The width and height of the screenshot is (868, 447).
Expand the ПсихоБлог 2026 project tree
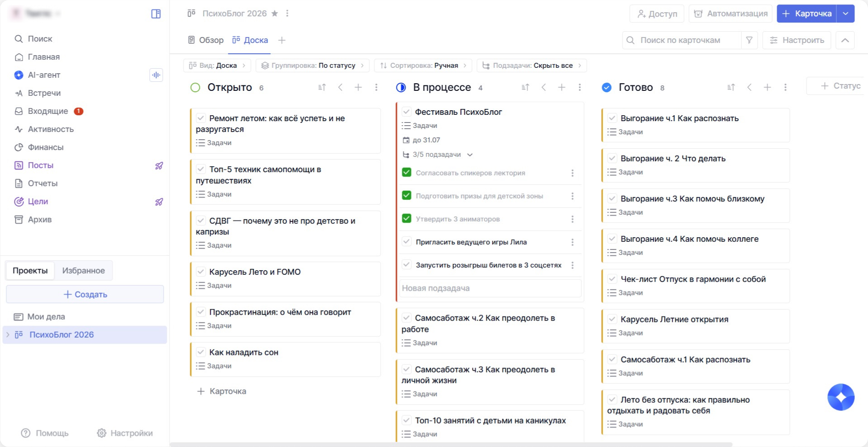(8, 335)
